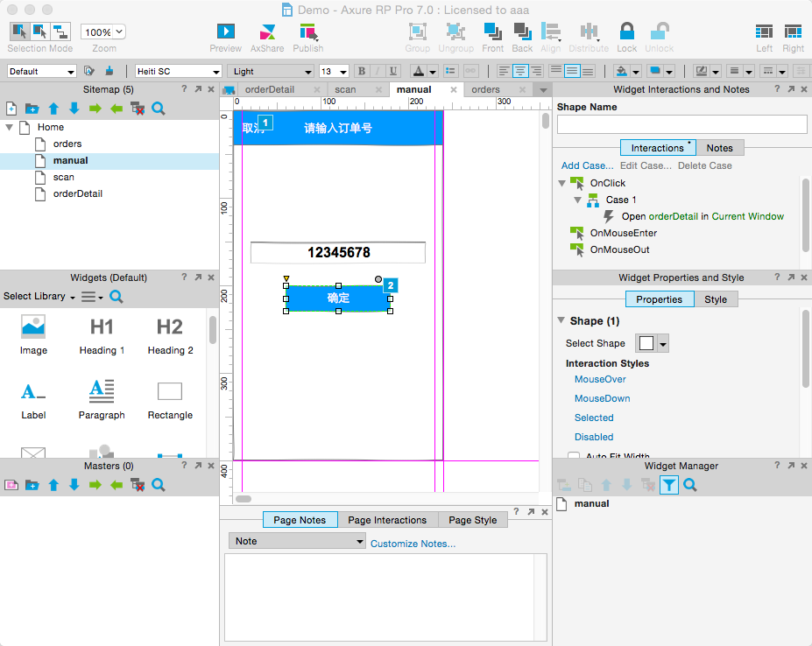Toggle bold text formatting
Screen dimensions: 812x646
tap(362, 71)
